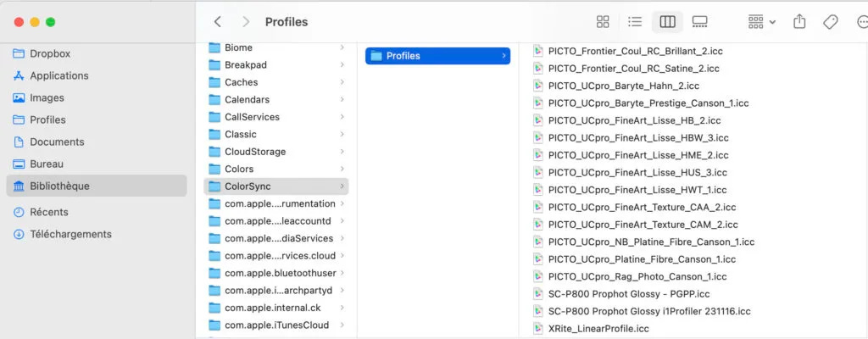The width and height of the screenshot is (868, 339).
Task: Expand the CloudStorage folder chevron
Action: click(342, 152)
